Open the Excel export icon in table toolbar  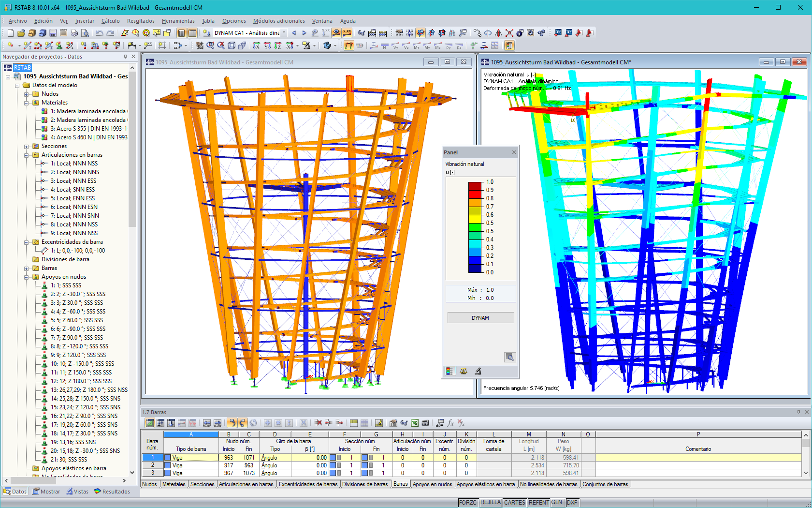[x=415, y=423]
